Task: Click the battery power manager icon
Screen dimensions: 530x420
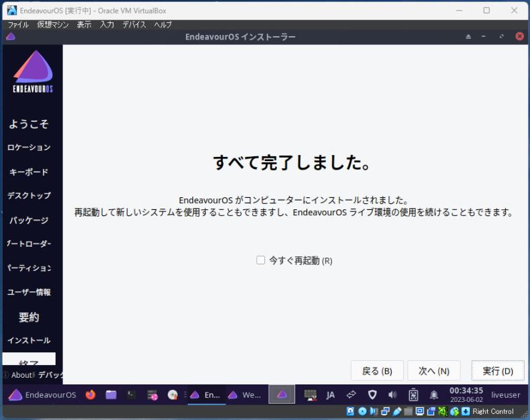Action: click(413, 395)
